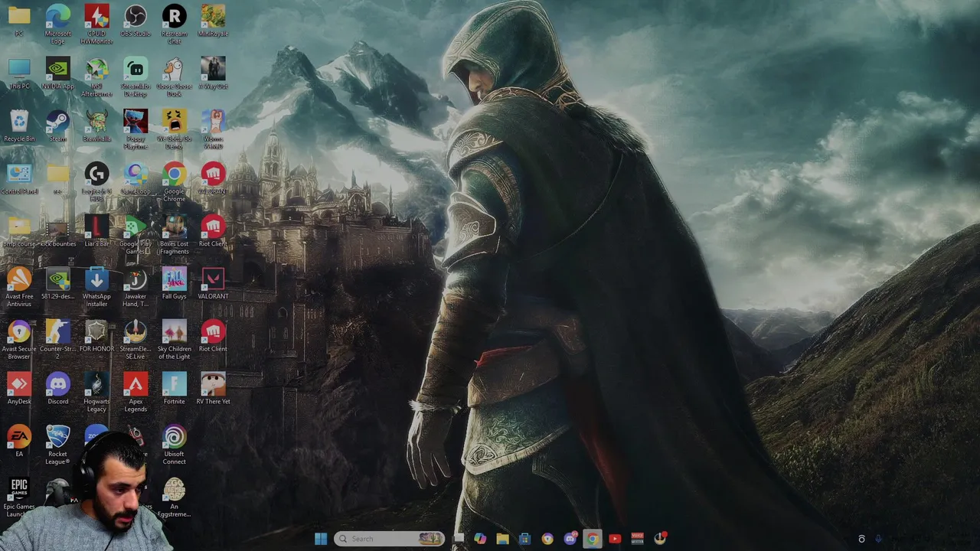Viewport: 980px width, 551px height.
Task: Open Copilot from the taskbar
Action: pos(480,539)
